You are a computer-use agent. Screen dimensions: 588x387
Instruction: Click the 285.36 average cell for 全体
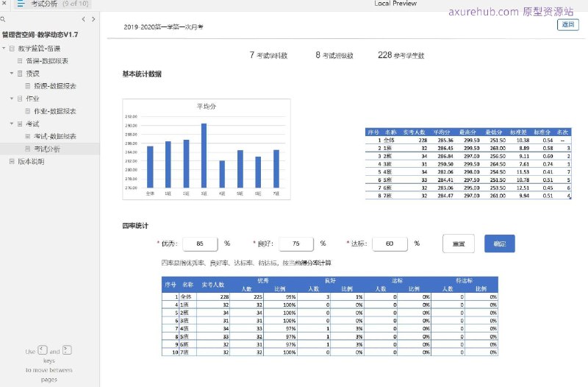pyautogui.click(x=445, y=141)
